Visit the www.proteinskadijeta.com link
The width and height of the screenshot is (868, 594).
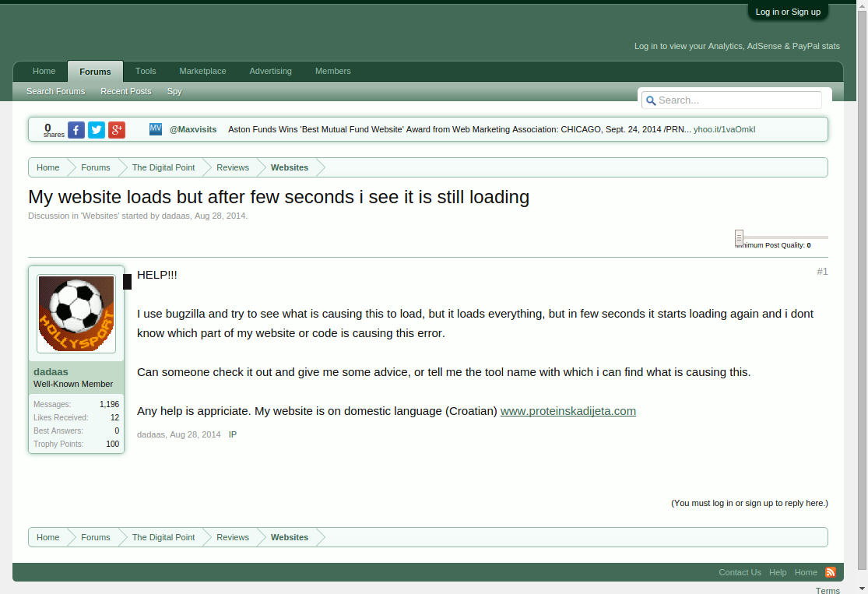click(x=568, y=411)
